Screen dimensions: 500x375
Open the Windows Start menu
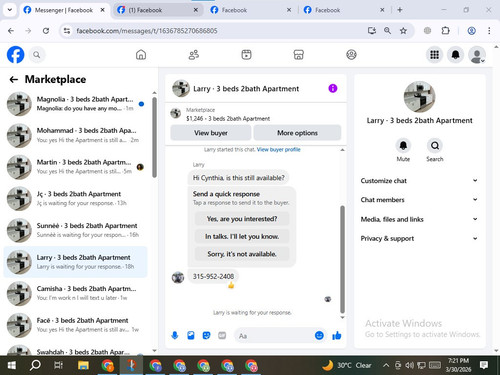[x=12, y=365]
